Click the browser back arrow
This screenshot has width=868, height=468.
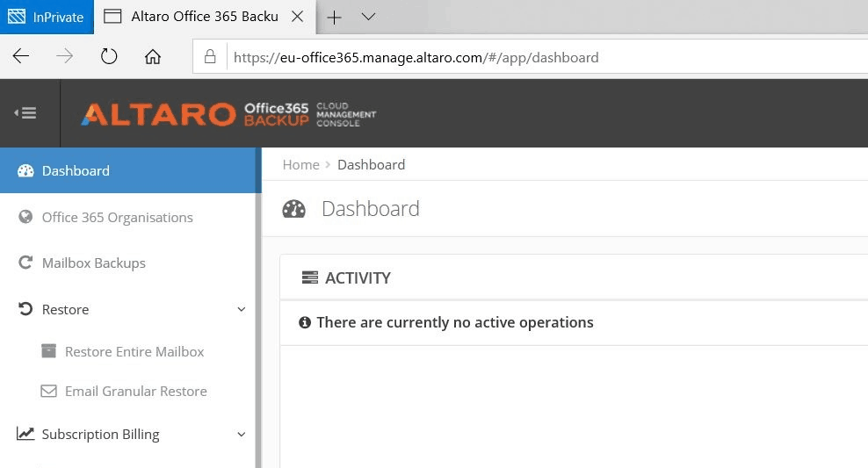pyautogui.click(x=21, y=56)
